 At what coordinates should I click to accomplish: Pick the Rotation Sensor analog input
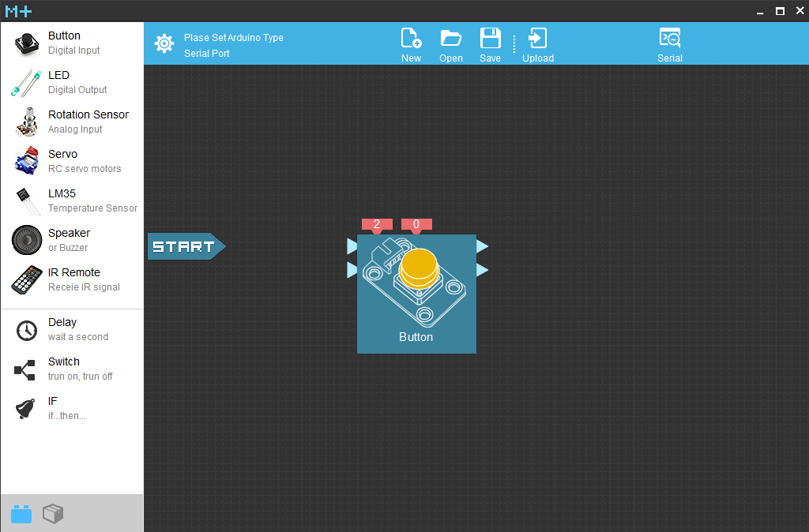click(x=72, y=122)
